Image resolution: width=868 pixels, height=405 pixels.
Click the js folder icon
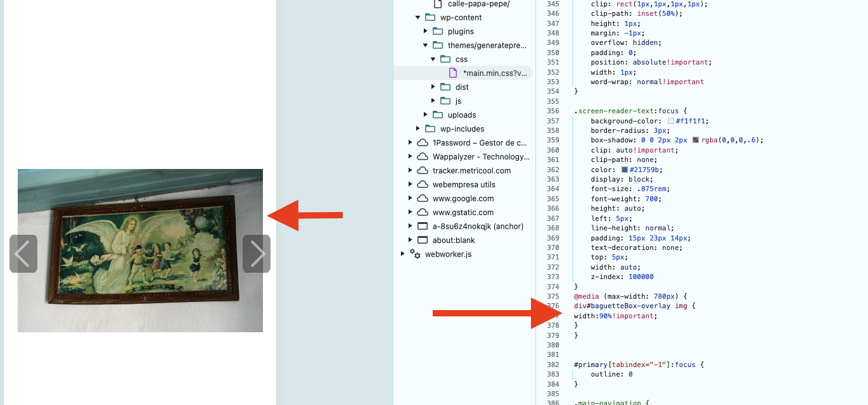(445, 101)
